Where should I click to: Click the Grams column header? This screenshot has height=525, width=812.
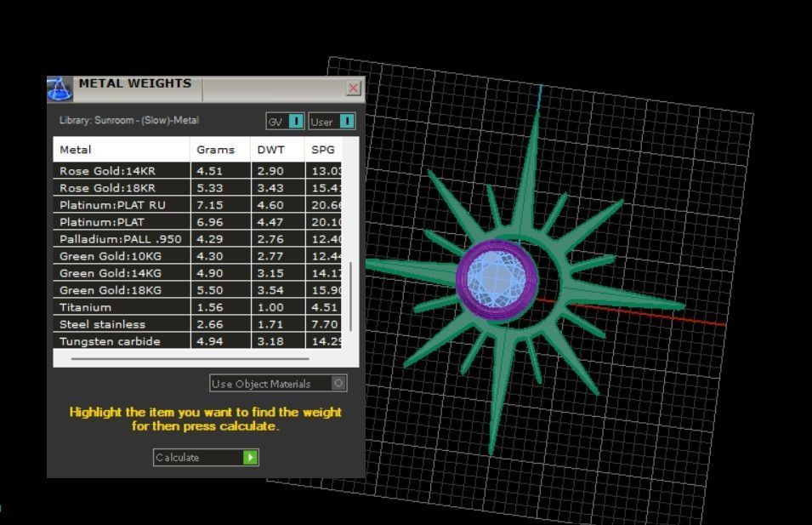pyautogui.click(x=220, y=150)
